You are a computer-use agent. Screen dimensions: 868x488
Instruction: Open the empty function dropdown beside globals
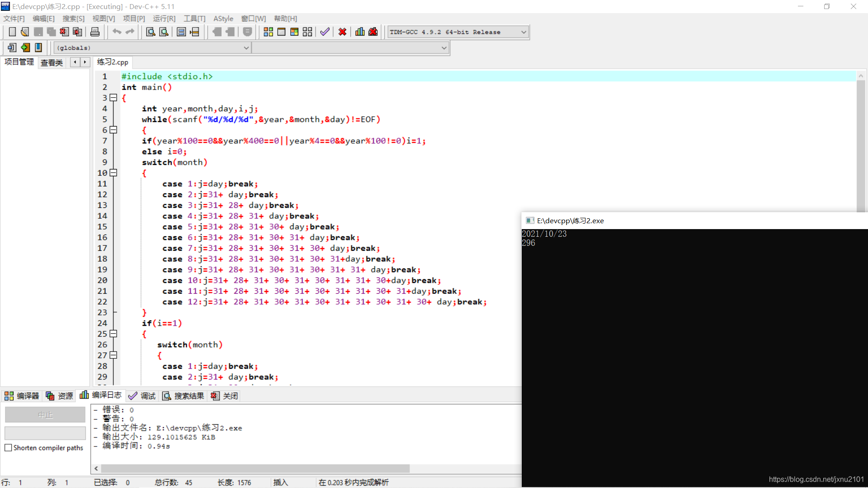click(x=350, y=48)
